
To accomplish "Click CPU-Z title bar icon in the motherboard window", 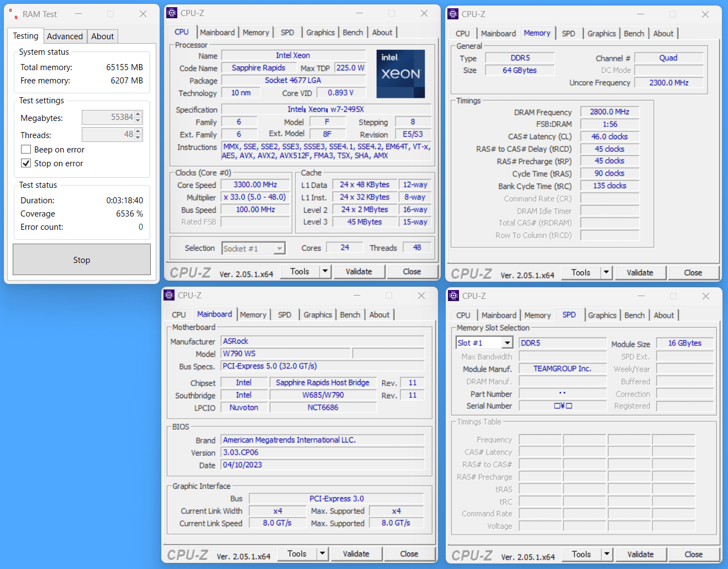I will [x=169, y=295].
